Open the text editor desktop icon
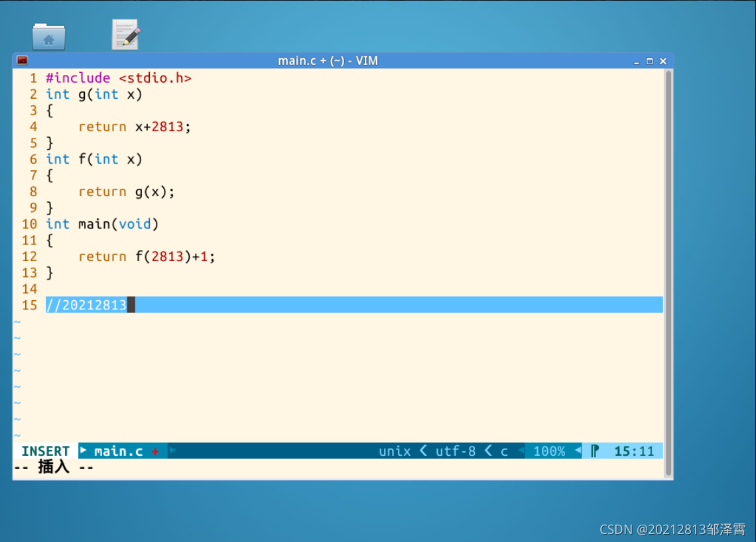This screenshot has height=542, width=756. (126, 34)
